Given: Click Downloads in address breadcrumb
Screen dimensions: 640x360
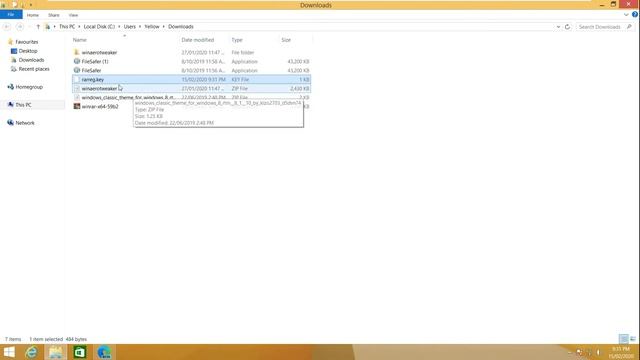Looking at the screenshot, I should 181,27.
